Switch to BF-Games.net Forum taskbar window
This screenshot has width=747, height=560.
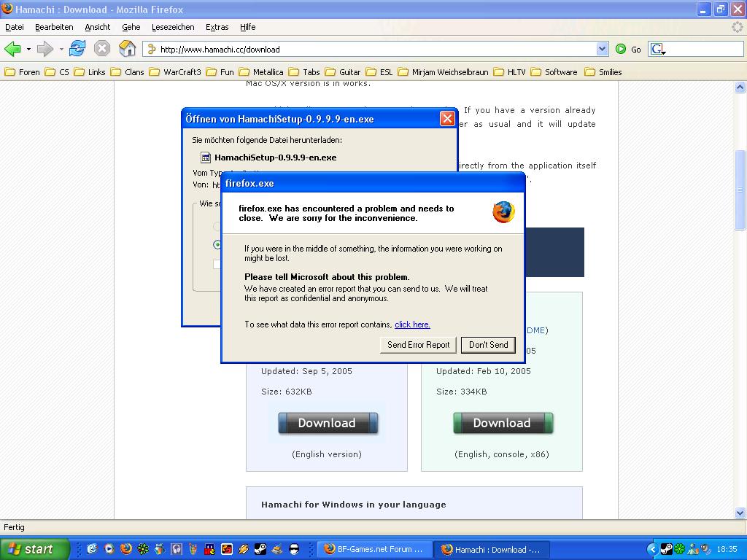374,549
